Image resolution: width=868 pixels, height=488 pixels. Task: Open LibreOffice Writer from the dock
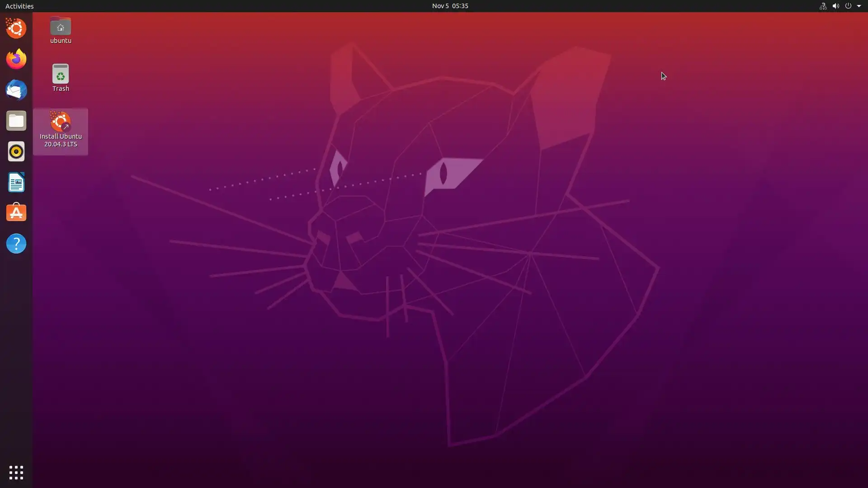pos(16,182)
